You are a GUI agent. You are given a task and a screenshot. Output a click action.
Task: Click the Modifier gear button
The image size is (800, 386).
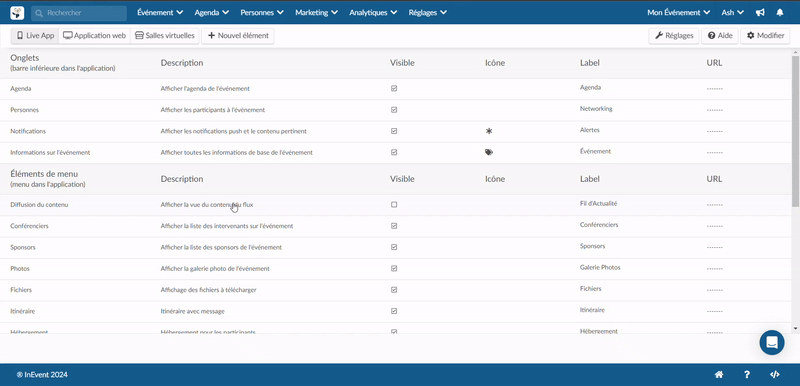(765, 36)
